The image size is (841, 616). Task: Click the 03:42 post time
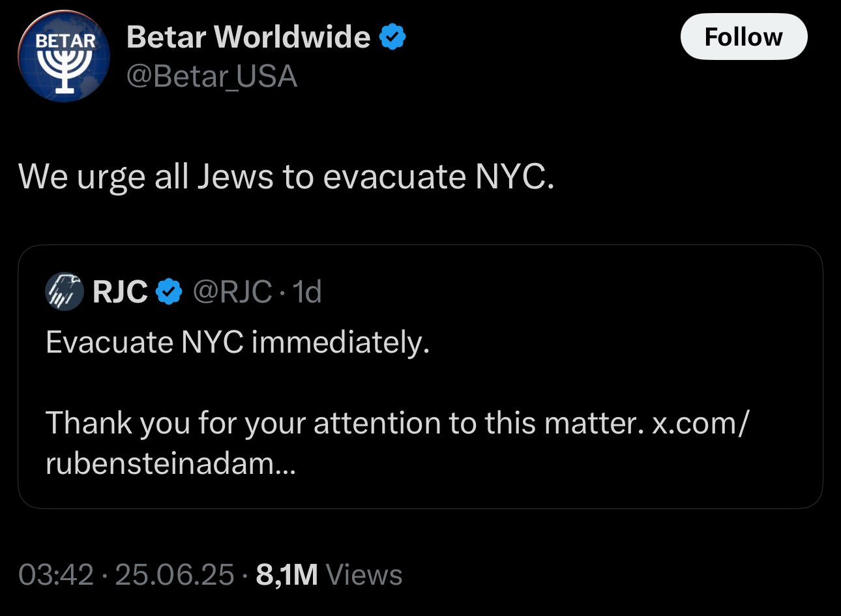pos(56,575)
